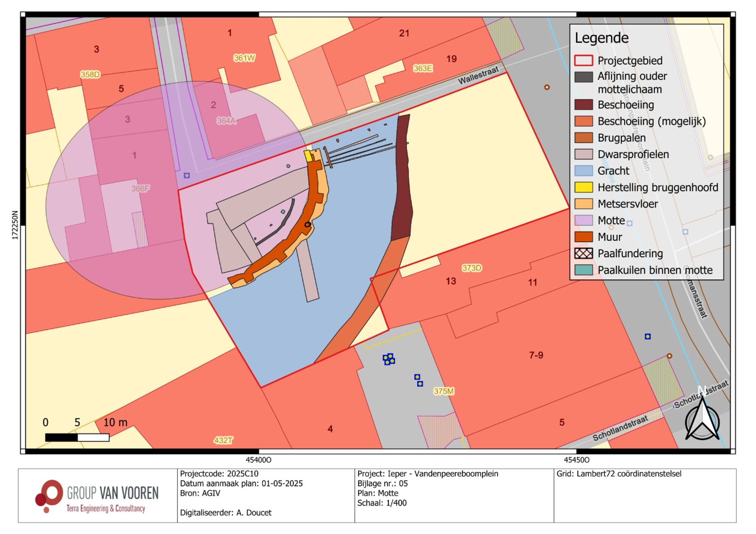Click house number '4' at bottom
Viewport: 756px width, 534px height.
coord(330,429)
